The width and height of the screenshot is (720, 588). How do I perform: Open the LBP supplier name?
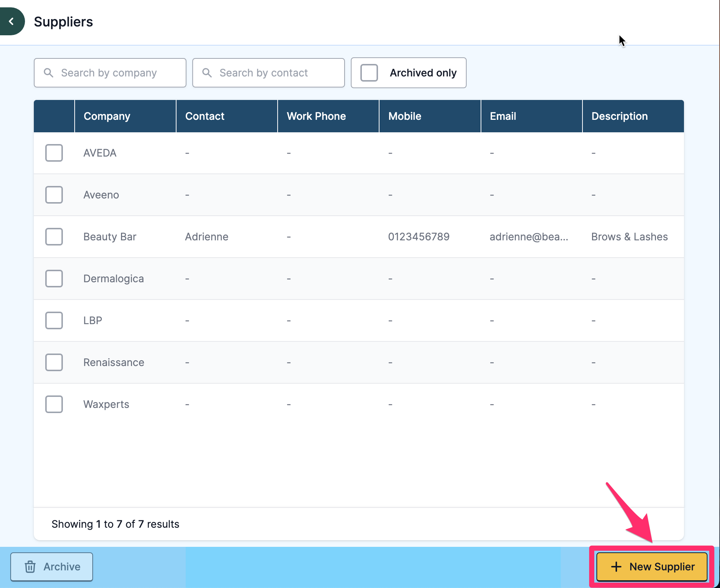coord(93,320)
